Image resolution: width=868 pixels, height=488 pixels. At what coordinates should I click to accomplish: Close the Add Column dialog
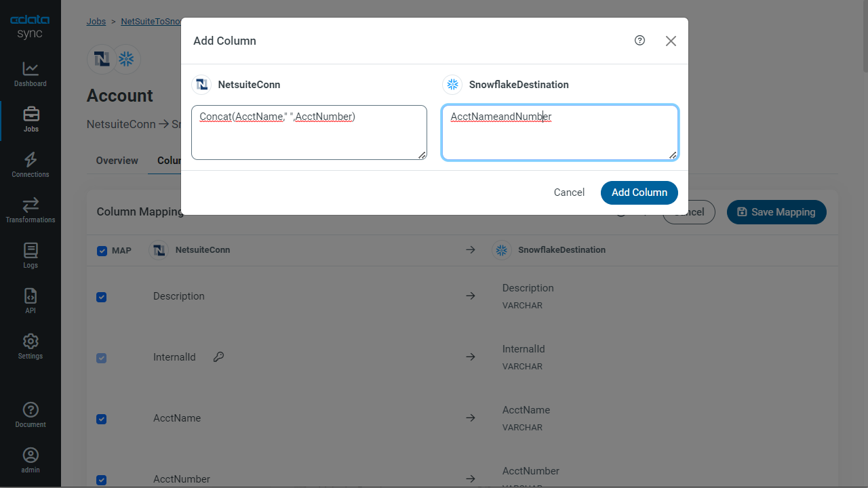tap(671, 41)
